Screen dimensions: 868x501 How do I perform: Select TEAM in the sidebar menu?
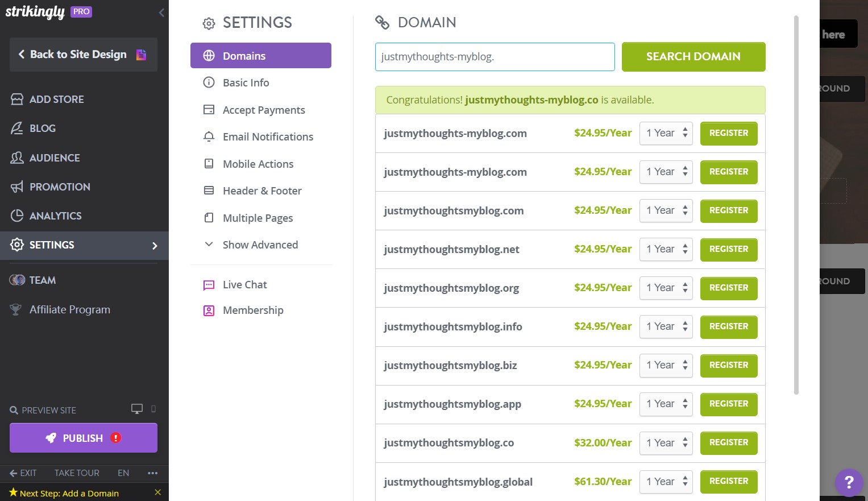click(42, 280)
